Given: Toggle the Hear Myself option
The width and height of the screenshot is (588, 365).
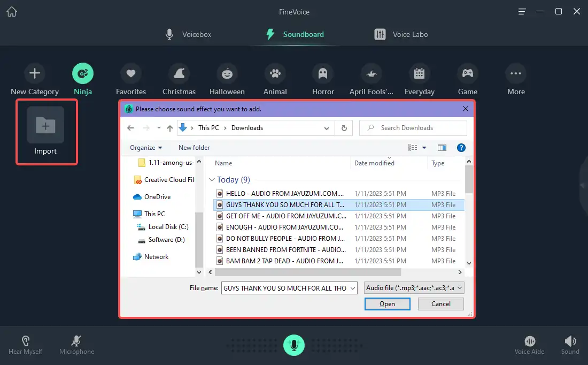Looking at the screenshot, I should coord(25,345).
